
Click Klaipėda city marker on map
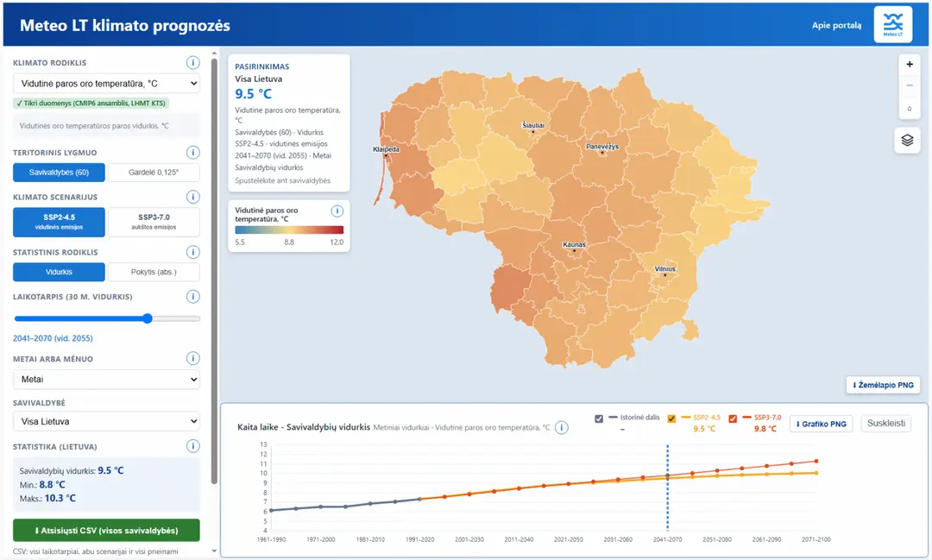(386, 155)
